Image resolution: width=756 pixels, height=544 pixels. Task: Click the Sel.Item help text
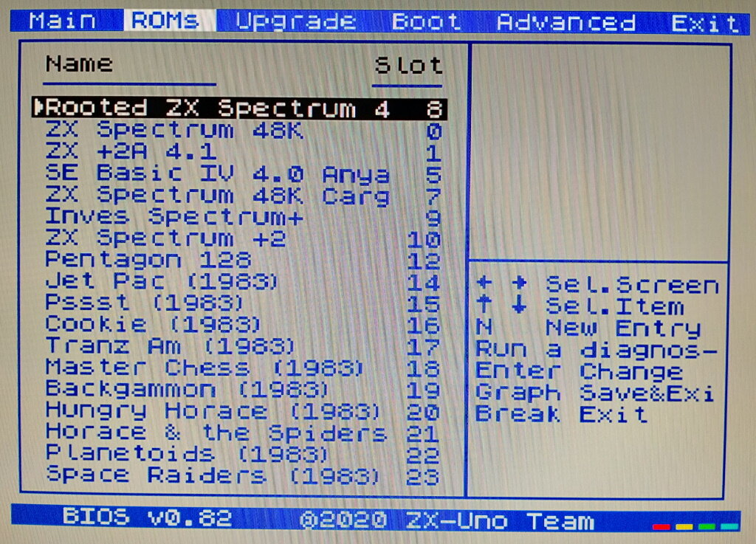(x=615, y=306)
